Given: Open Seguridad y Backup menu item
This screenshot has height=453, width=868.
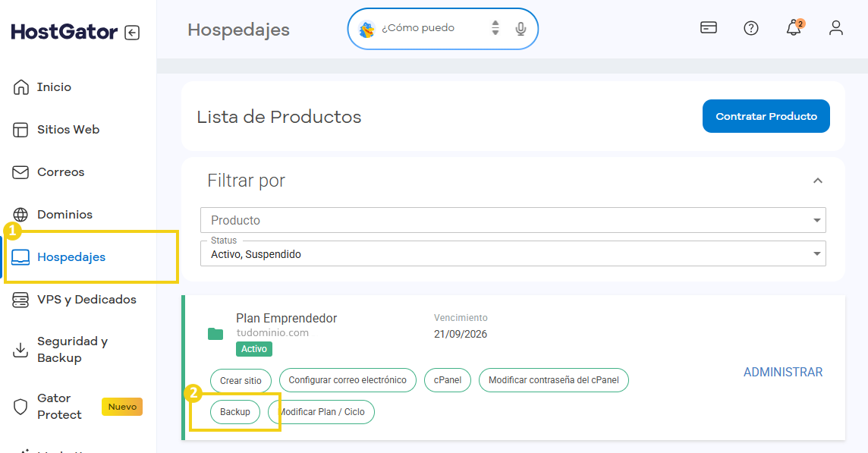Looking at the screenshot, I should point(72,350).
